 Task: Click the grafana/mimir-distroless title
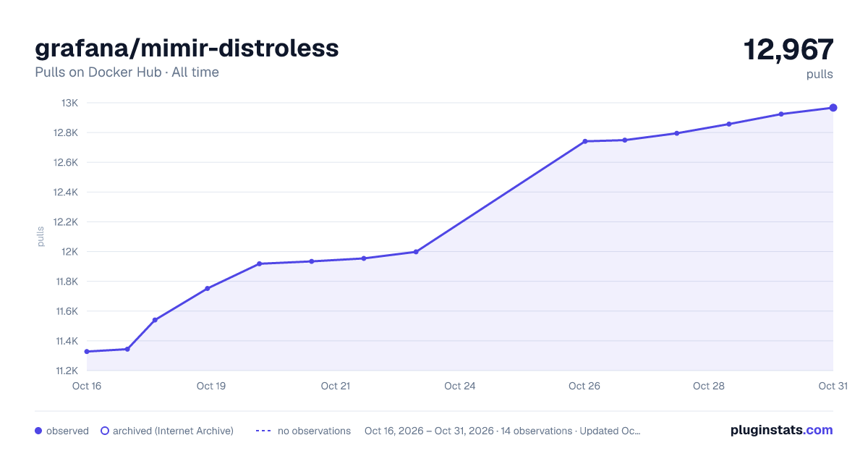[x=187, y=48]
